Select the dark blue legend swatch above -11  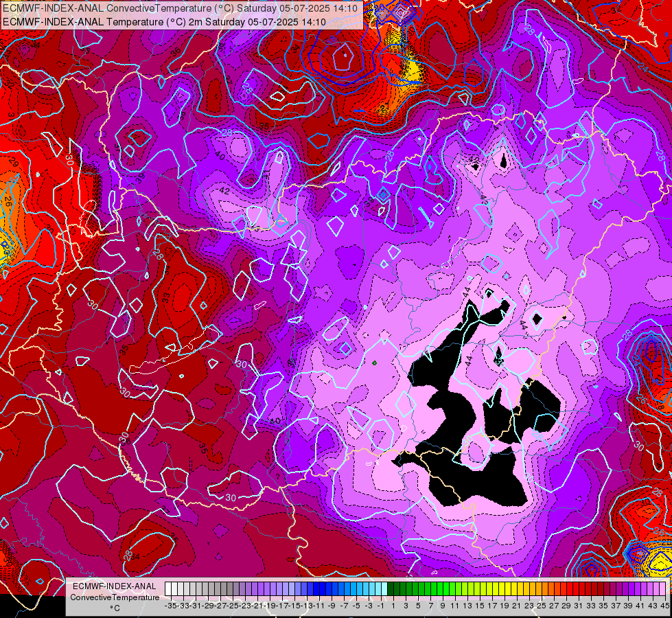coord(316,589)
